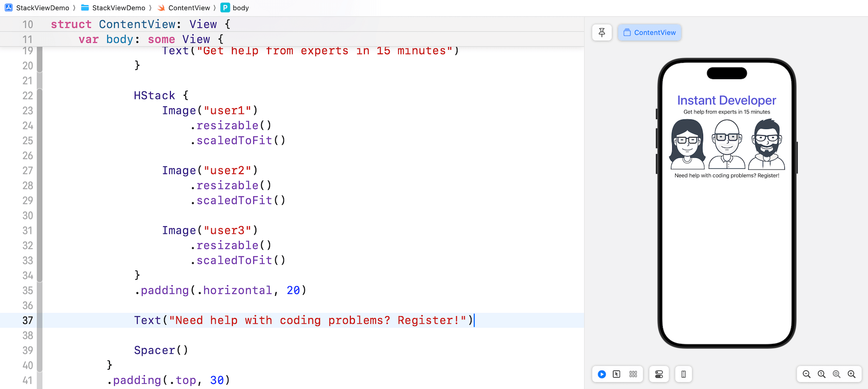
Task: Open canvas Device Settings
Action: (x=659, y=374)
